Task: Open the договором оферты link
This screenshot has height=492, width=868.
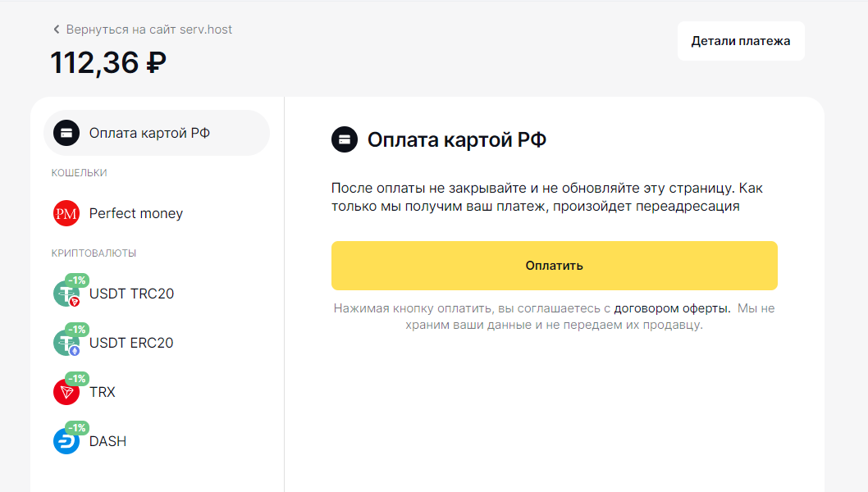Action: click(671, 309)
